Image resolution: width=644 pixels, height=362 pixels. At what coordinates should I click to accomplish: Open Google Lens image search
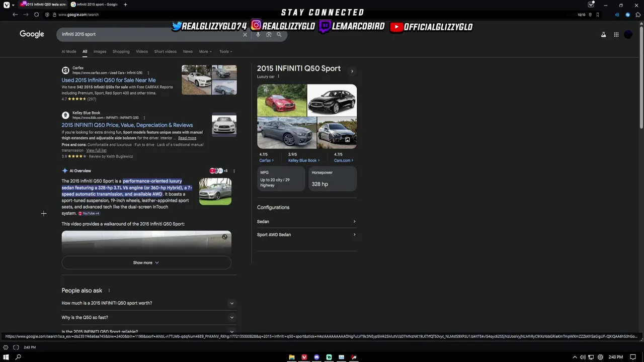[269, 35]
